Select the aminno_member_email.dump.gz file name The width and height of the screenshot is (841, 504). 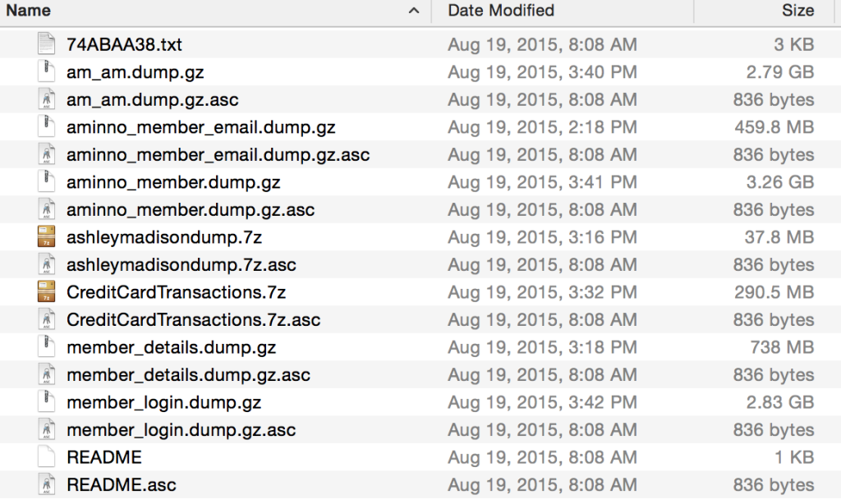coord(201,127)
